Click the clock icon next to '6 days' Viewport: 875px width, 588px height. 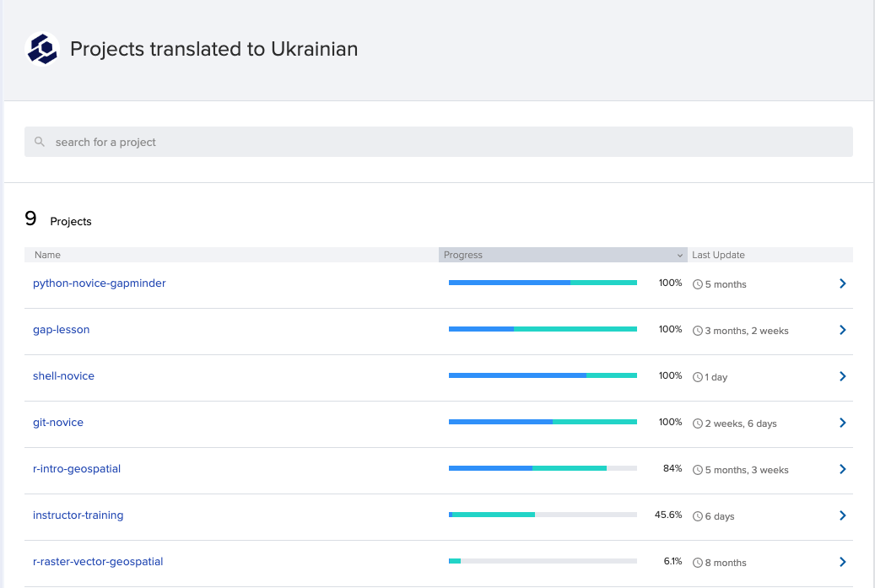[696, 515]
